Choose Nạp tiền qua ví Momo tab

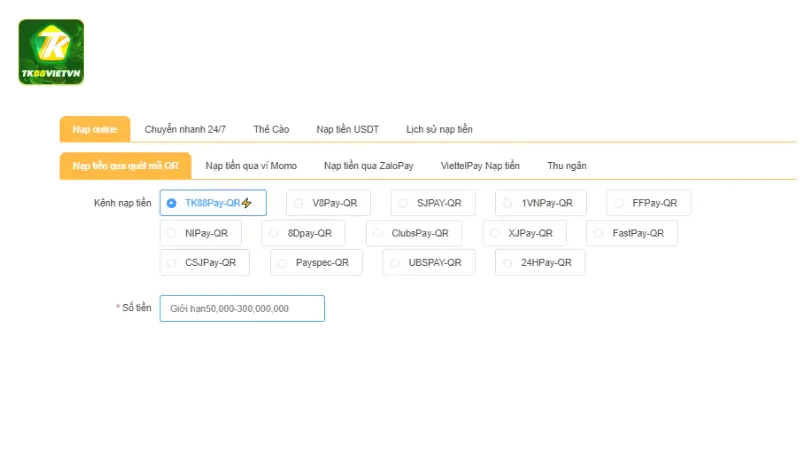pyautogui.click(x=251, y=166)
